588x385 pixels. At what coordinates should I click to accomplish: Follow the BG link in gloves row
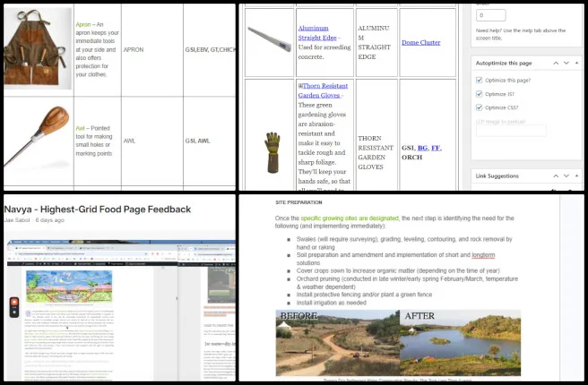[423, 148]
